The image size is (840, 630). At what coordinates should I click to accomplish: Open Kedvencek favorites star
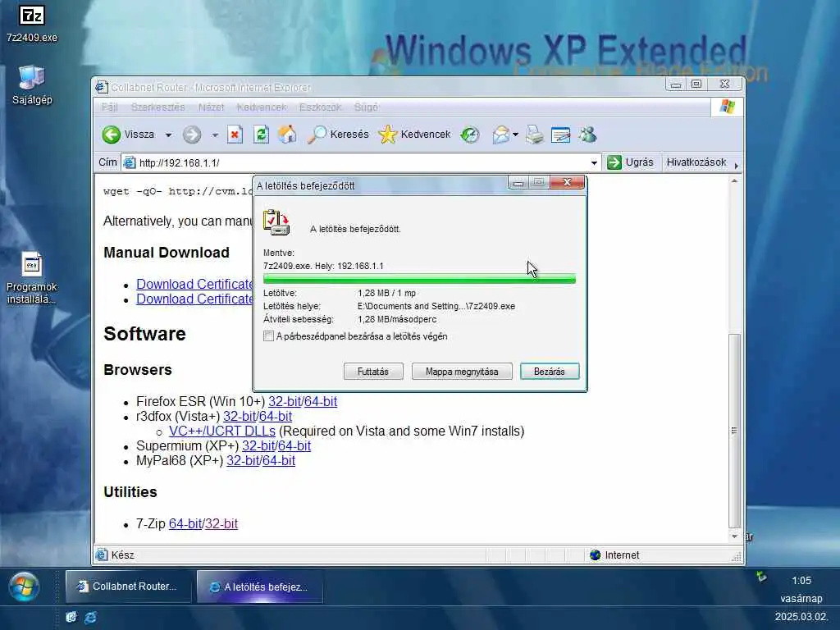click(387, 135)
